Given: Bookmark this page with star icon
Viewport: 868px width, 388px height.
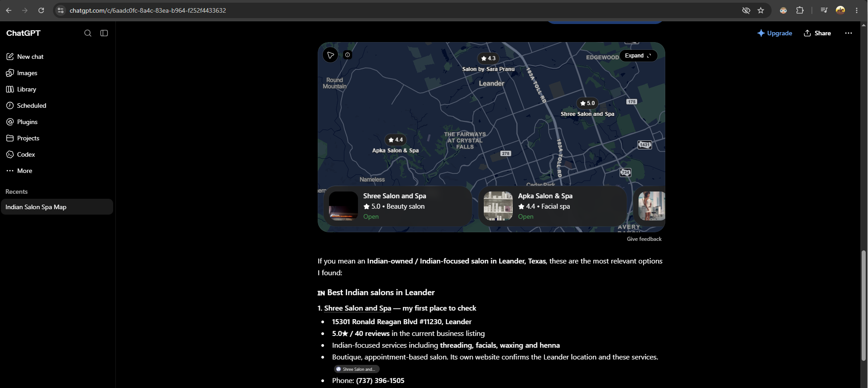Looking at the screenshot, I should [x=761, y=10].
